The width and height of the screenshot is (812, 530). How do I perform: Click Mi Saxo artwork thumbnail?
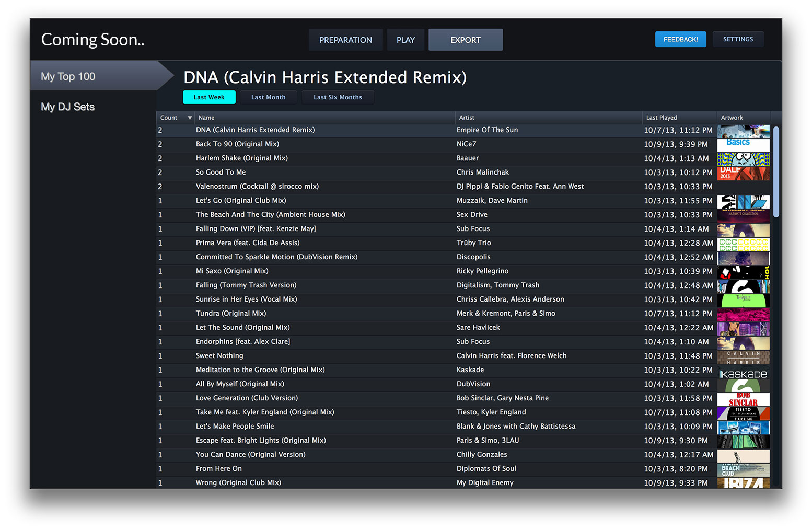[743, 272]
